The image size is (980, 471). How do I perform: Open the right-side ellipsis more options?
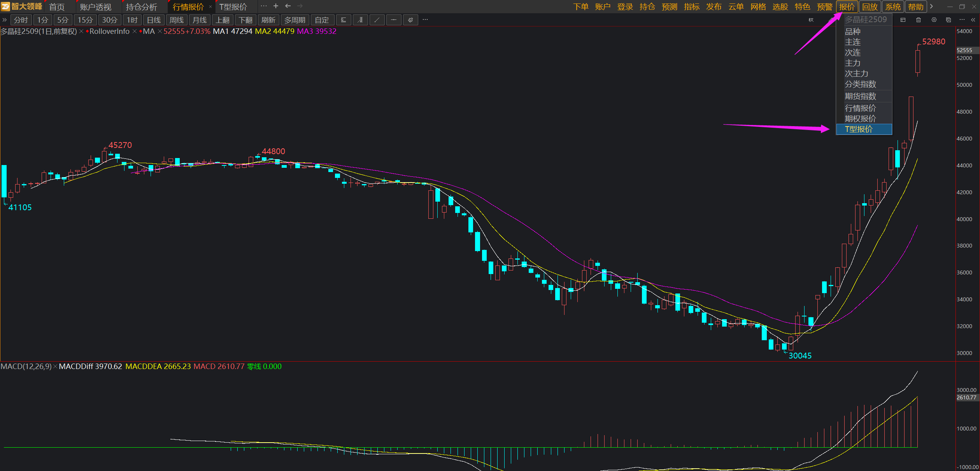click(962, 19)
